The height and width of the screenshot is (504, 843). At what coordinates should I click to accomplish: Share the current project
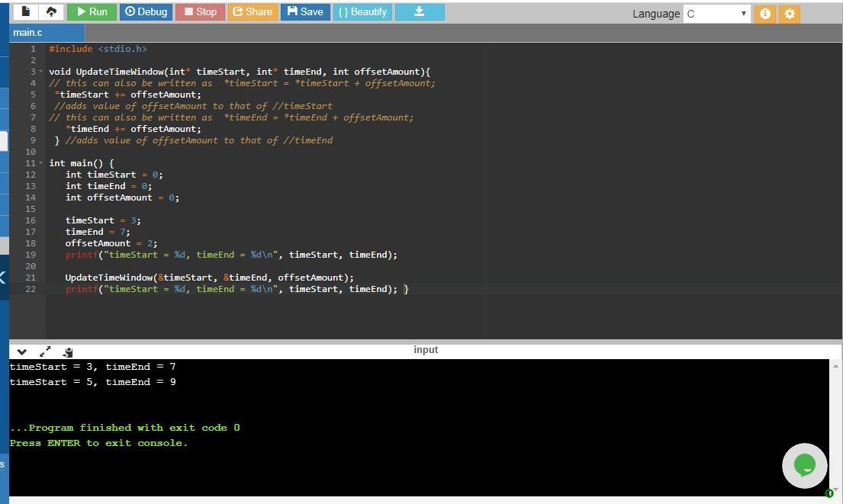[253, 11]
